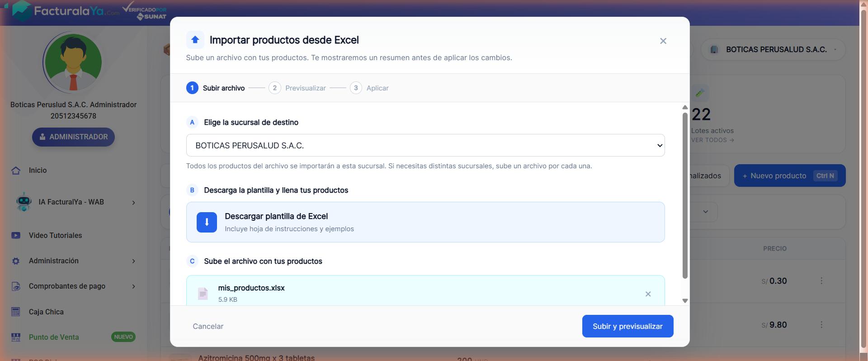Screen dimensions: 868x361
Task: Go to step 2 Previsualizar
Action: tap(297, 88)
